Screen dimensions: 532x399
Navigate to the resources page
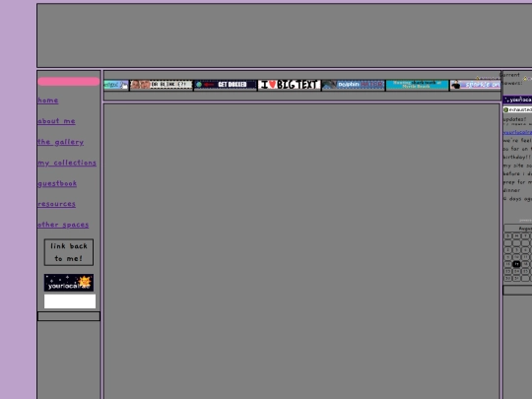click(57, 204)
